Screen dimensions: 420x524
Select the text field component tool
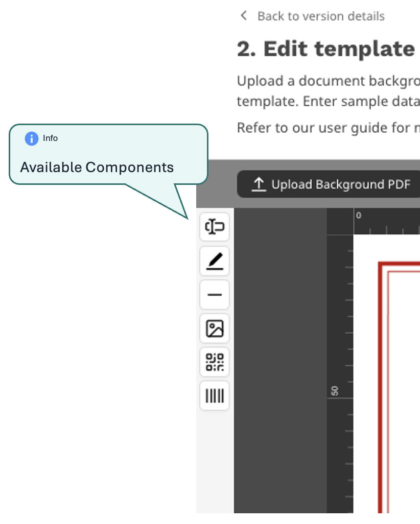215,227
